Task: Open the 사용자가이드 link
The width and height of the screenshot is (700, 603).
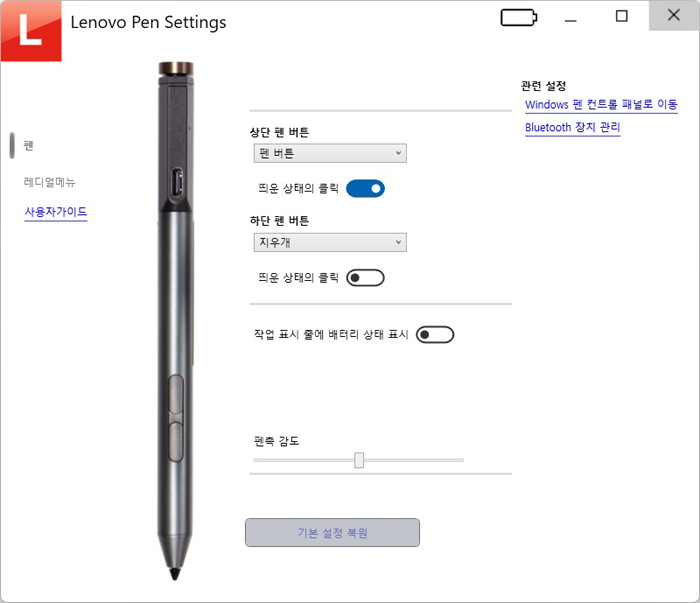Action: [x=56, y=212]
